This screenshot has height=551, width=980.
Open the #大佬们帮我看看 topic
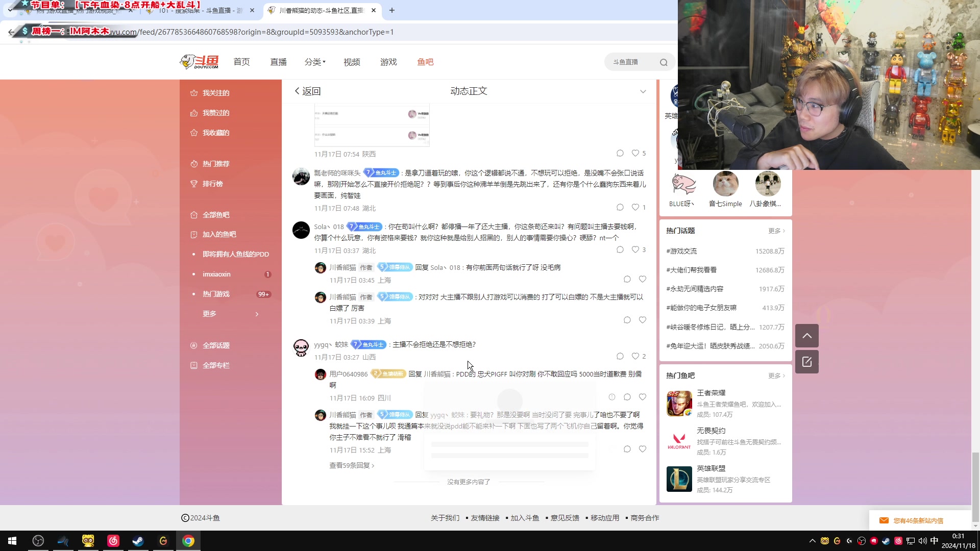pyautogui.click(x=691, y=270)
